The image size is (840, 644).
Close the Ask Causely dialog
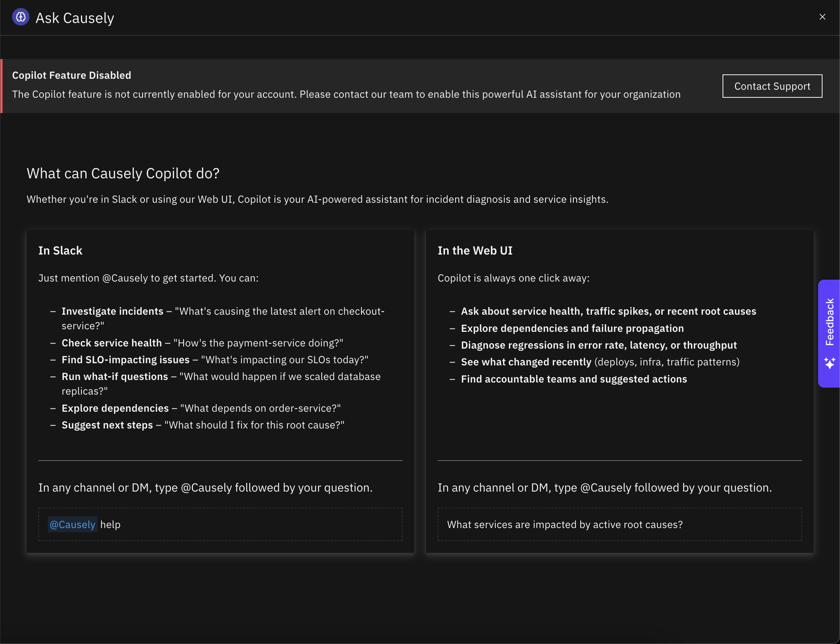(x=822, y=17)
